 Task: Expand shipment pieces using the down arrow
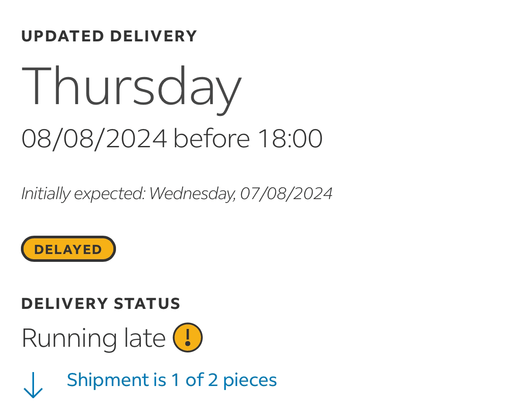click(33, 385)
